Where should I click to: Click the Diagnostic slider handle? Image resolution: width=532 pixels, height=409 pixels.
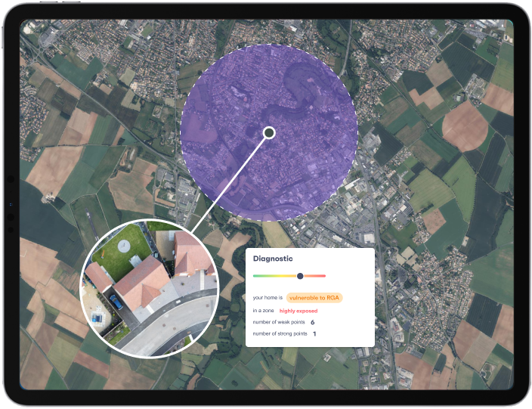click(x=300, y=276)
